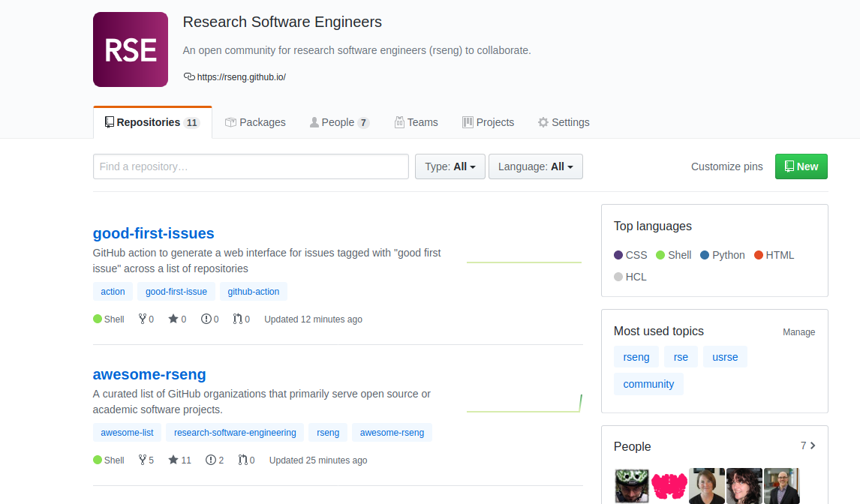Click the pull request icon for good-first-issues
Image resolution: width=860 pixels, height=504 pixels.
coord(237,319)
